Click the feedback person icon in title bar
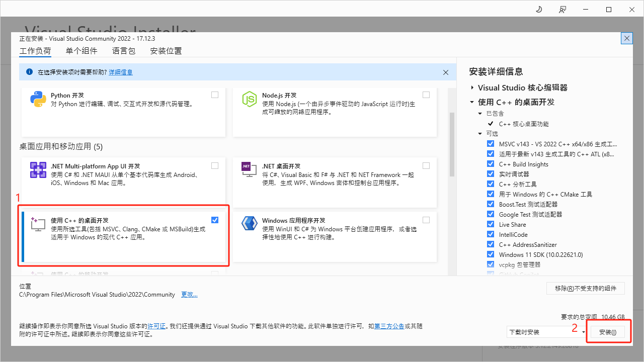Screen dimensions: 644x362 click(562, 10)
